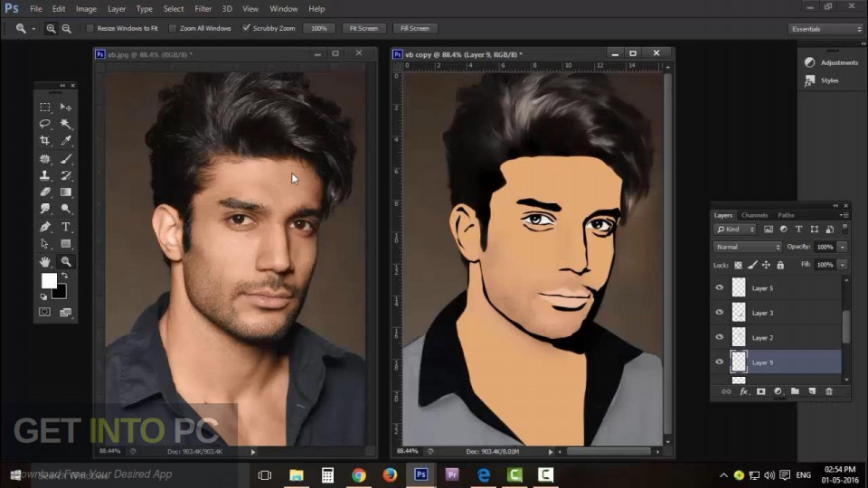868x488 pixels.
Task: Click the delete layer trash icon
Action: tap(828, 391)
